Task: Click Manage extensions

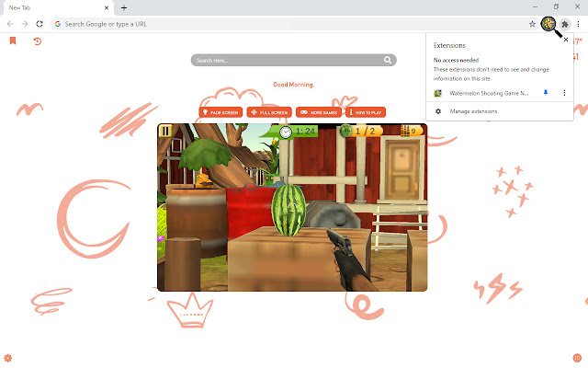Action: pos(473,111)
